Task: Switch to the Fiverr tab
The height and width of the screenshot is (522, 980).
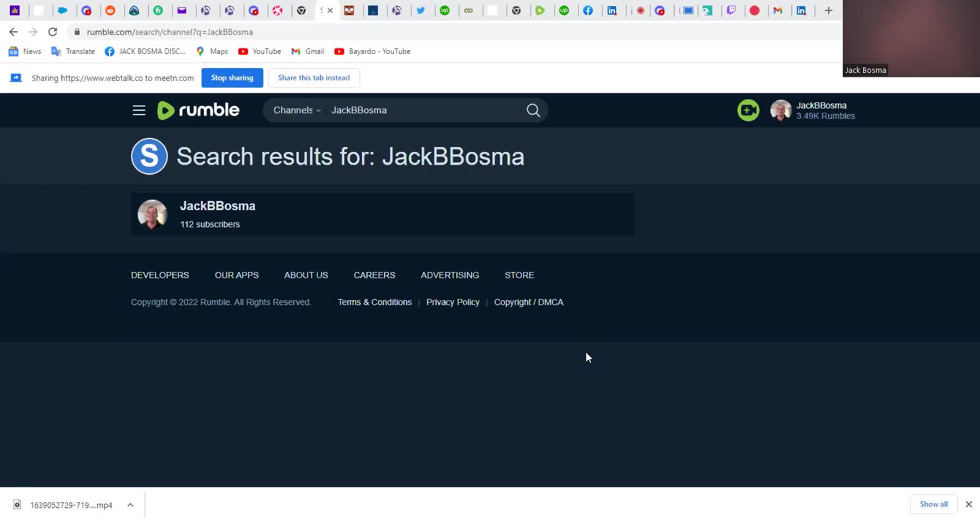Action: point(158,10)
